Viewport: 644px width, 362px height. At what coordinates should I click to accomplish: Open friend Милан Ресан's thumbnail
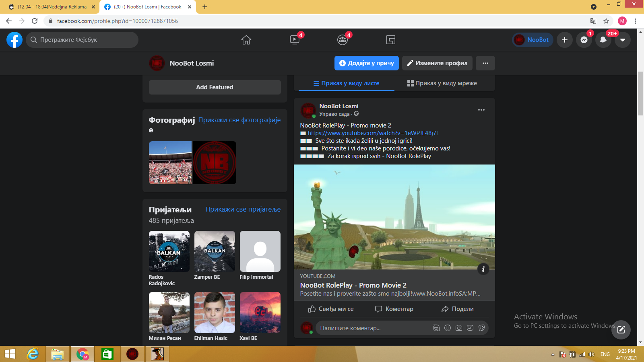(x=169, y=312)
